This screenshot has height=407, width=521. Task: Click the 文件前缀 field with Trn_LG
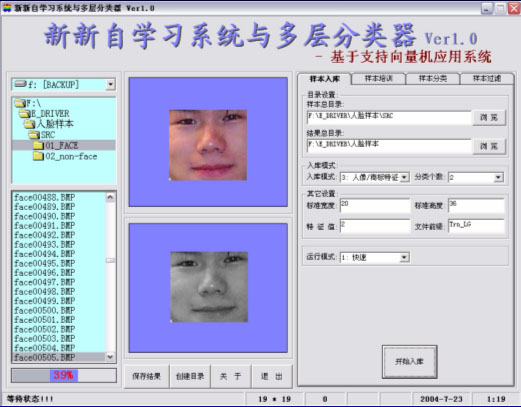pos(476,226)
